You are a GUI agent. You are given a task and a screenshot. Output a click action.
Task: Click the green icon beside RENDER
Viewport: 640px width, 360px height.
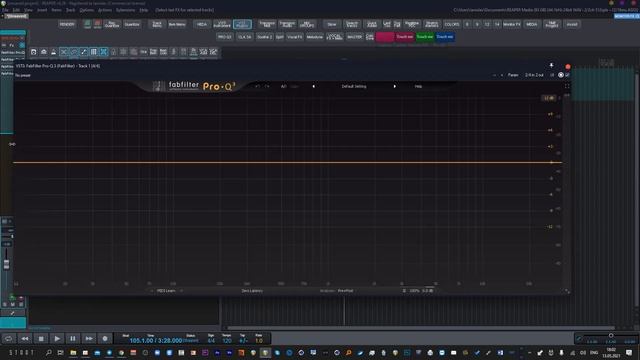(87, 24)
